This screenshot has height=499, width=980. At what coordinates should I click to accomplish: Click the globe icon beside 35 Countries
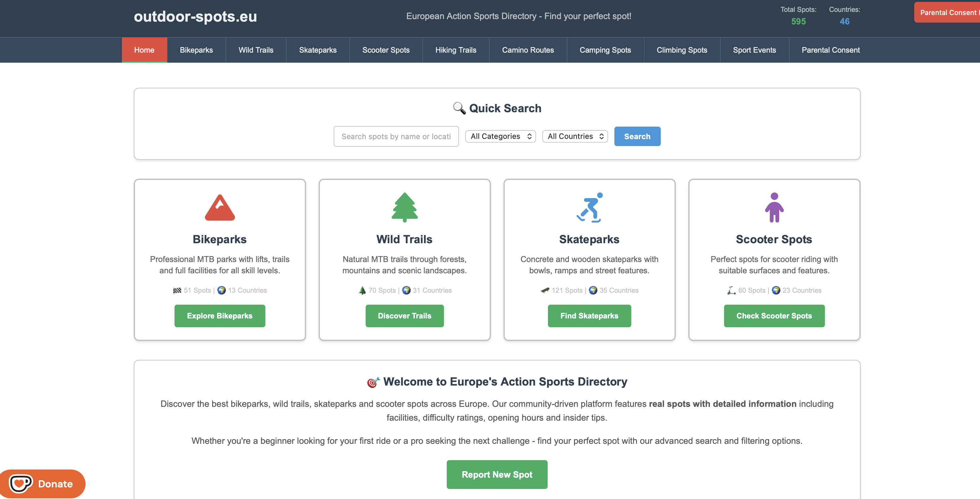tap(593, 291)
